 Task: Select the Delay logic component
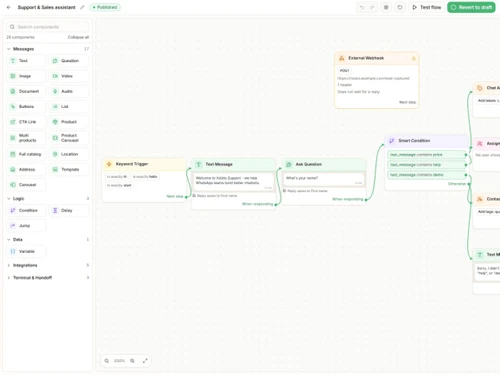click(69, 211)
